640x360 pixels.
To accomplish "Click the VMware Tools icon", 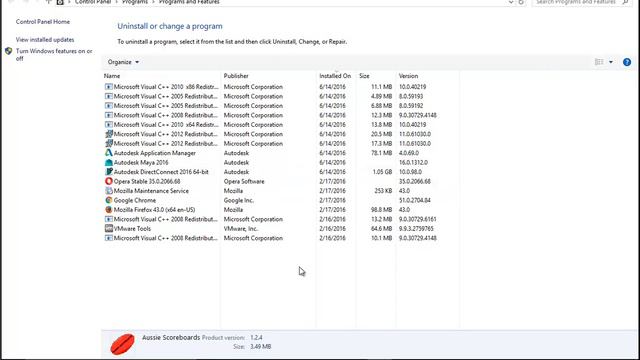I will [109, 229].
